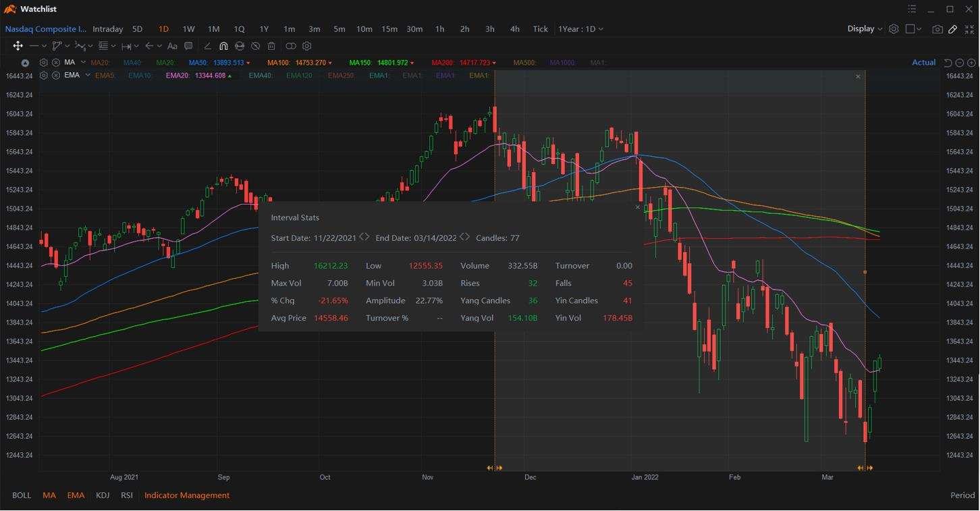Select the Aa text annotation tool
The width and height of the screenshot is (980, 511).
pyautogui.click(x=172, y=46)
